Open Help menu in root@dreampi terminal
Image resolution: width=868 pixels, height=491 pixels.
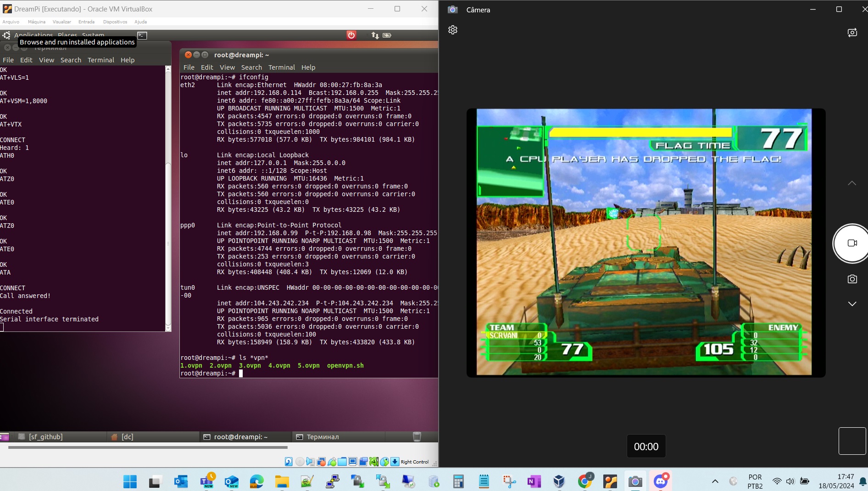pyautogui.click(x=308, y=67)
